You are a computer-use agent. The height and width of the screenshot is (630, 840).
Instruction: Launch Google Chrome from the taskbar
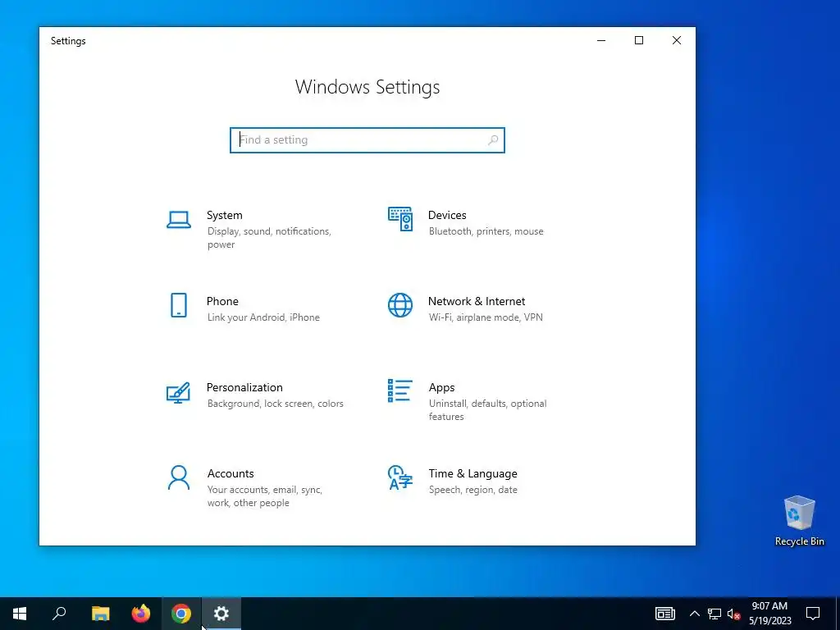(181, 614)
